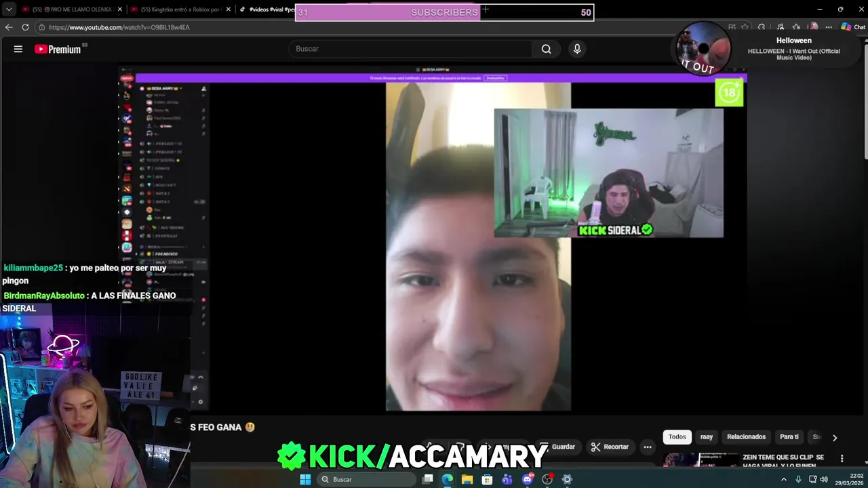This screenshot has width=868, height=488.
Task: Click the system tray microphone icon
Action: tap(798, 479)
